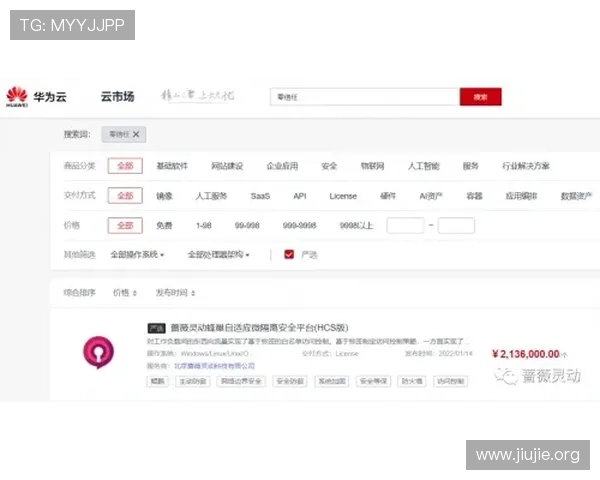Filter price by 9998以上
Viewport: 600px width, 480px height.
pos(356,225)
